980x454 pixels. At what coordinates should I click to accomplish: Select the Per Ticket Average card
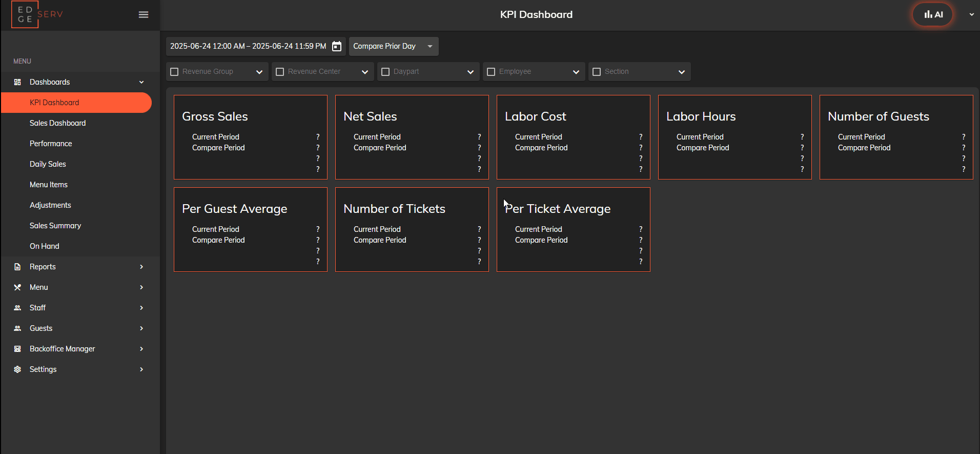coord(573,229)
